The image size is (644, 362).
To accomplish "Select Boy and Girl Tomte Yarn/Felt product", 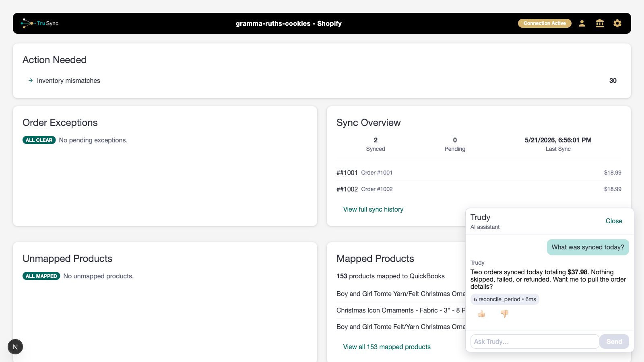I will click(x=401, y=294).
